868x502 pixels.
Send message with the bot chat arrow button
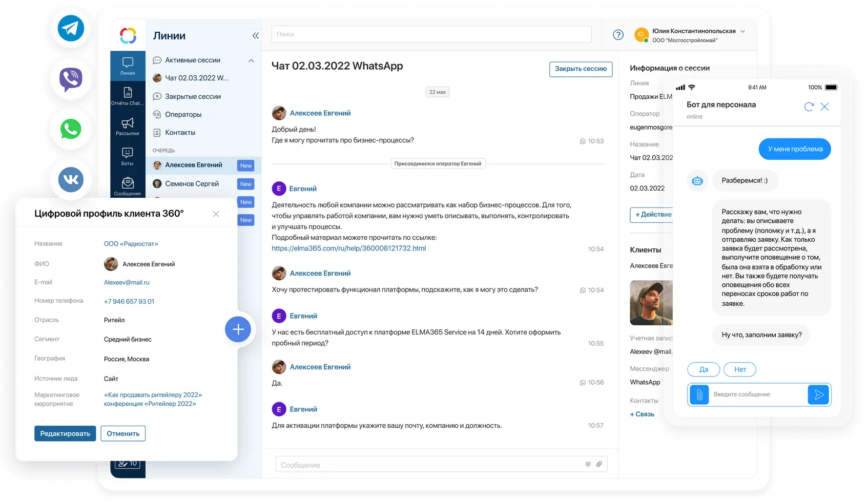coord(819,394)
